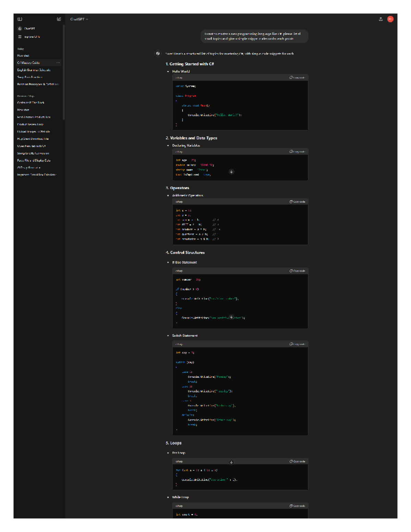Close the sidebar with the panel icon
Viewport: 411px width, 532px height.
(x=20, y=19)
